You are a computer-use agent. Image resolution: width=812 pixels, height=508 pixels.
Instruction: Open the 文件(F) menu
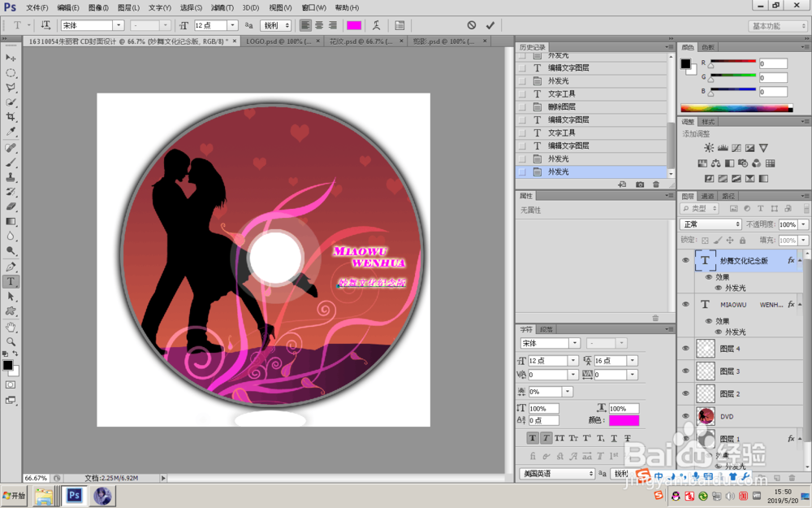pyautogui.click(x=37, y=8)
